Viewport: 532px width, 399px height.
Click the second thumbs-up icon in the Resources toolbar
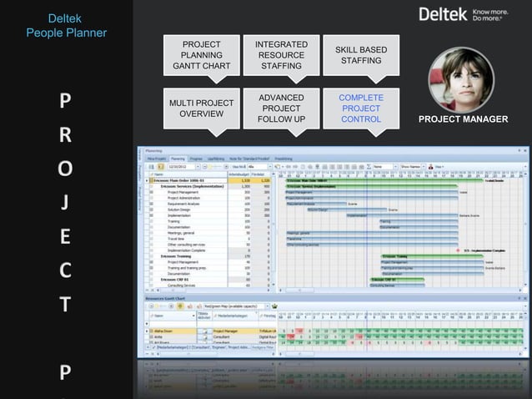click(x=199, y=306)
